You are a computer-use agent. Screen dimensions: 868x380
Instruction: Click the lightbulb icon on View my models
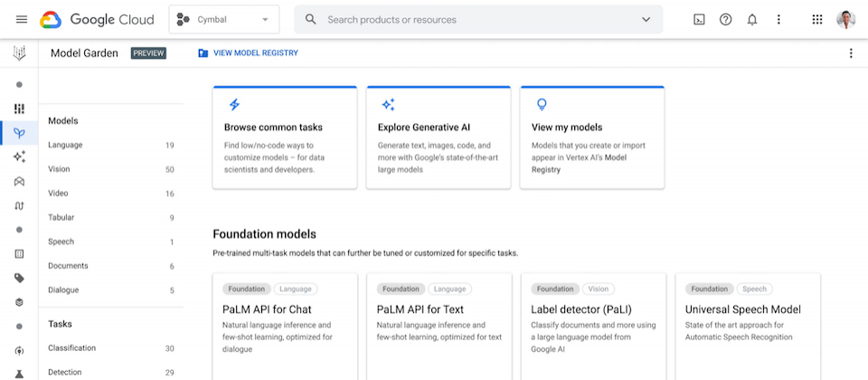[542, 105]
